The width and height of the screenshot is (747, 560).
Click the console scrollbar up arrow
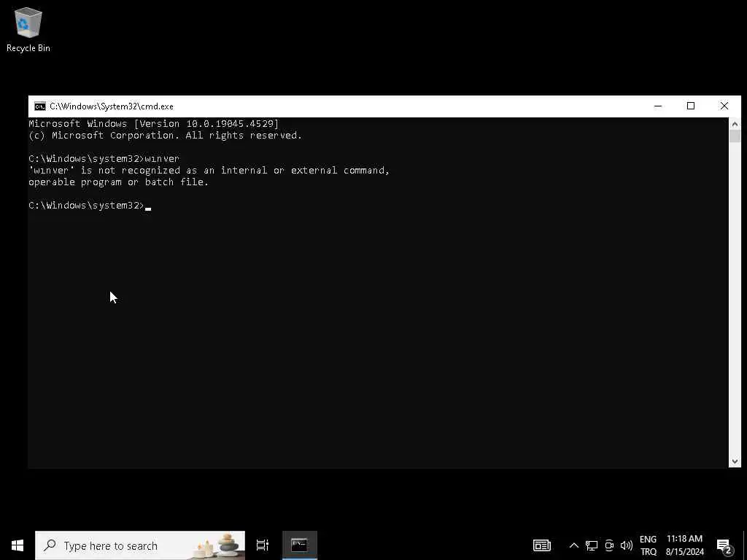coord(735,124)
